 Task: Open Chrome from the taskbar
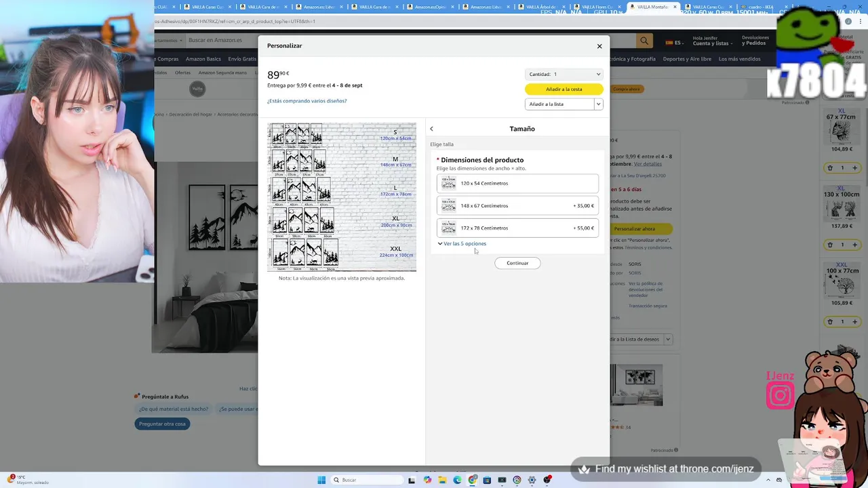tap(472, 480)
